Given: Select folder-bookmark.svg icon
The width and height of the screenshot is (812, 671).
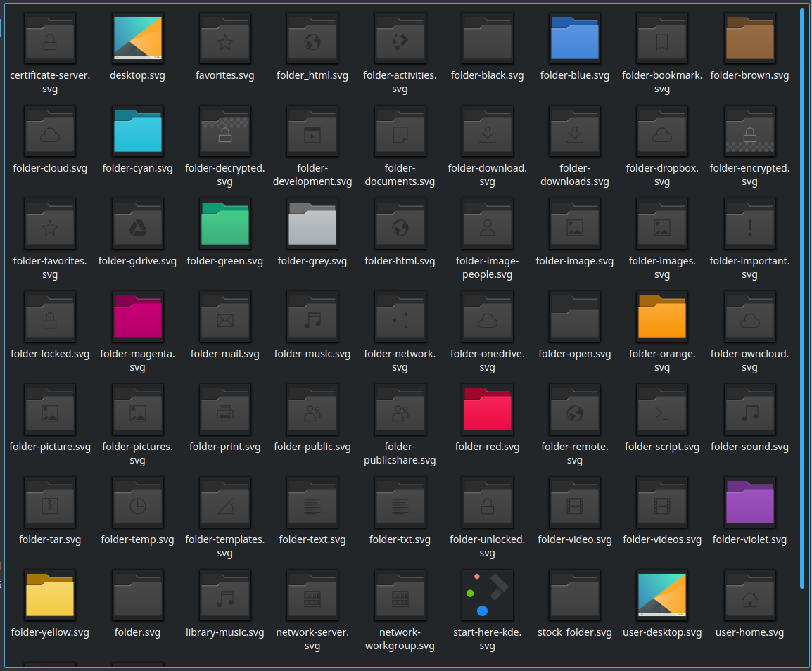Looking at the screenshot, I should (662, 38).
